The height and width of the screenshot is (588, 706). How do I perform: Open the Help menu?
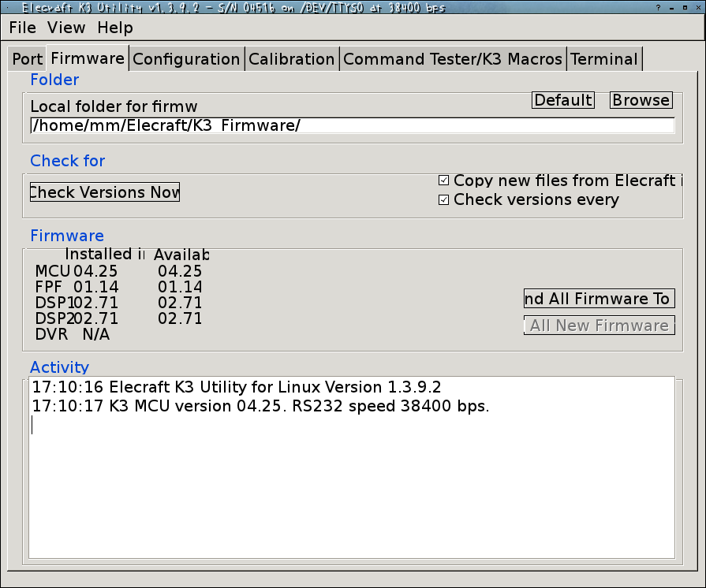click(115, 28)
